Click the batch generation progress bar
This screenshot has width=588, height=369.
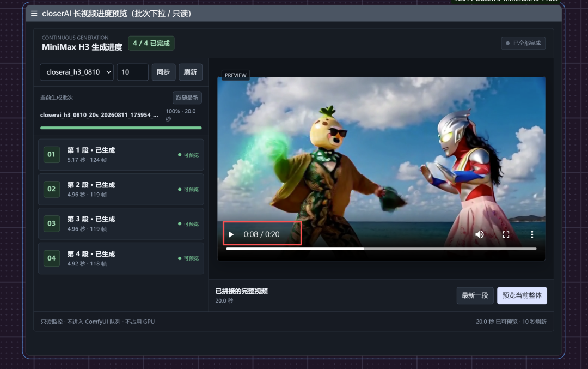coord(121,128)
